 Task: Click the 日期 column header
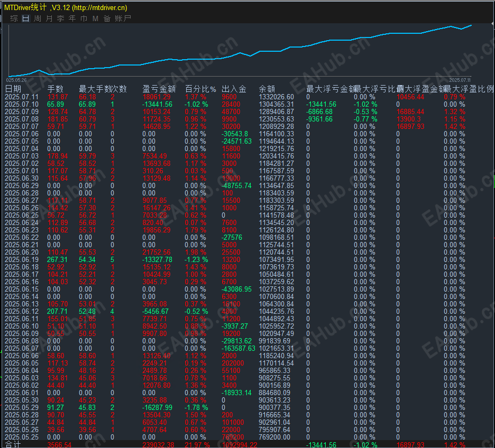click(14, 89)
